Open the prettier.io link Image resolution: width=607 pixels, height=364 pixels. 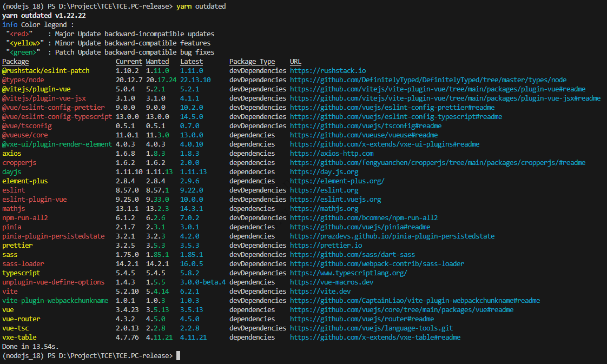(326, 246)
